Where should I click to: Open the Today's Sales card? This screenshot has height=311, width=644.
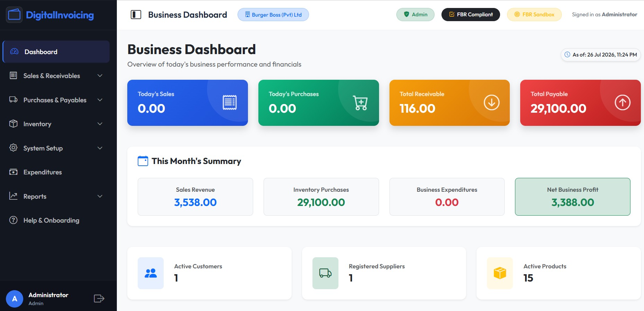[x=188, y=103]
